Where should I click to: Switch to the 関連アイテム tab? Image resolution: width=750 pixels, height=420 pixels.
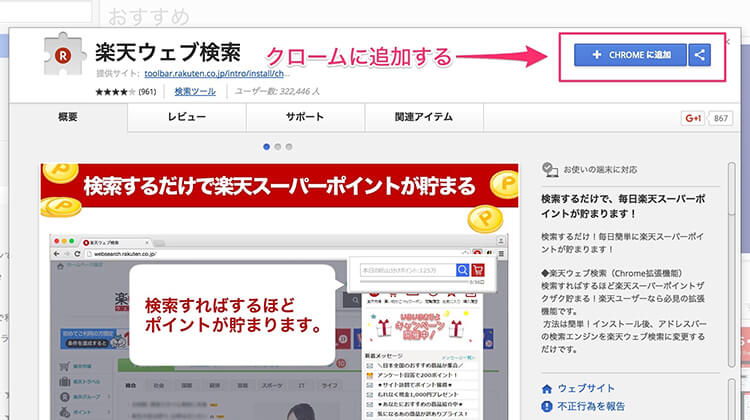pyautogui.click(x=424, y=117)
